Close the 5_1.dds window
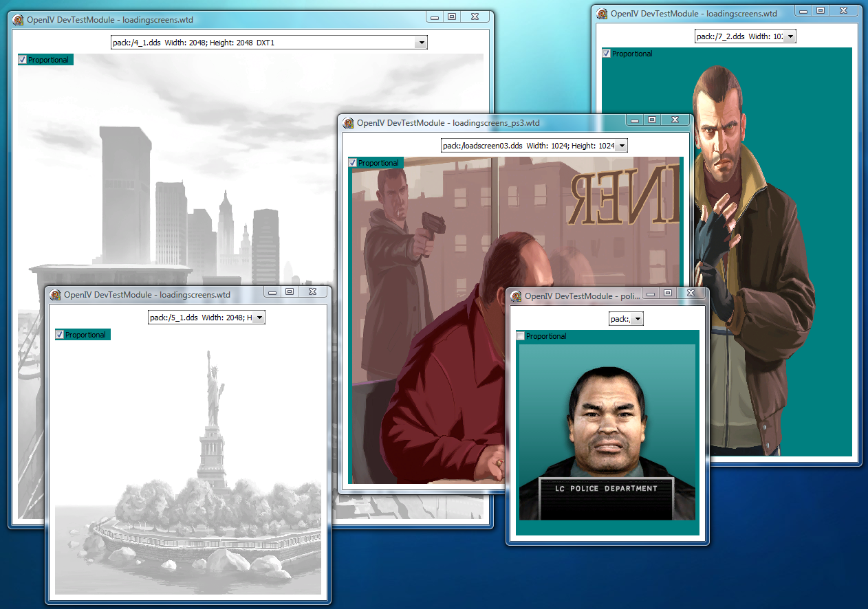The image size is (868, 609). (313, 292)
